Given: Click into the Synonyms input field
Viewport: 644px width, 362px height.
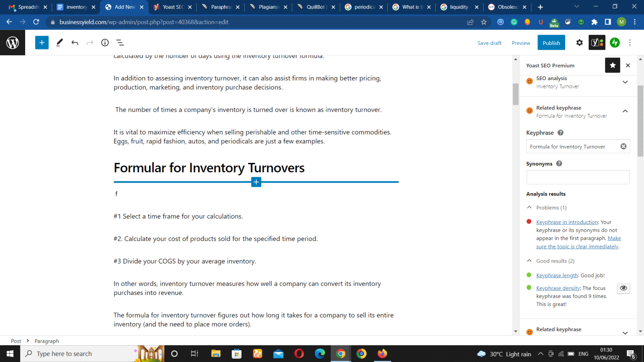Looking at the screenshot, I should (x=578, y=177).
